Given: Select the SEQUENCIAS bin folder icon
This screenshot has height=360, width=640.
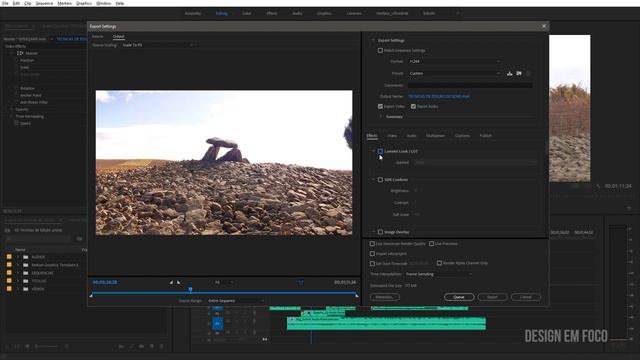Looking at the screenshot, I should [26, 273].
